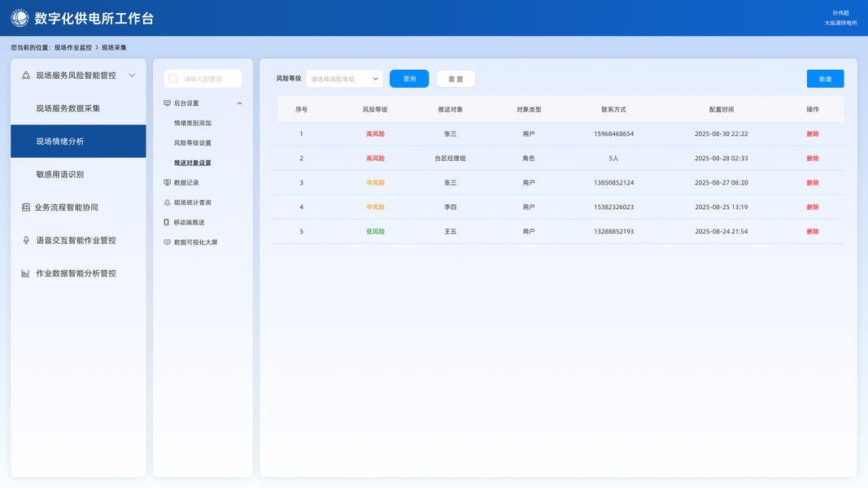Click the 现场统计查询 icon
Viewport: 868px width, 488px height.
(168, 203)
